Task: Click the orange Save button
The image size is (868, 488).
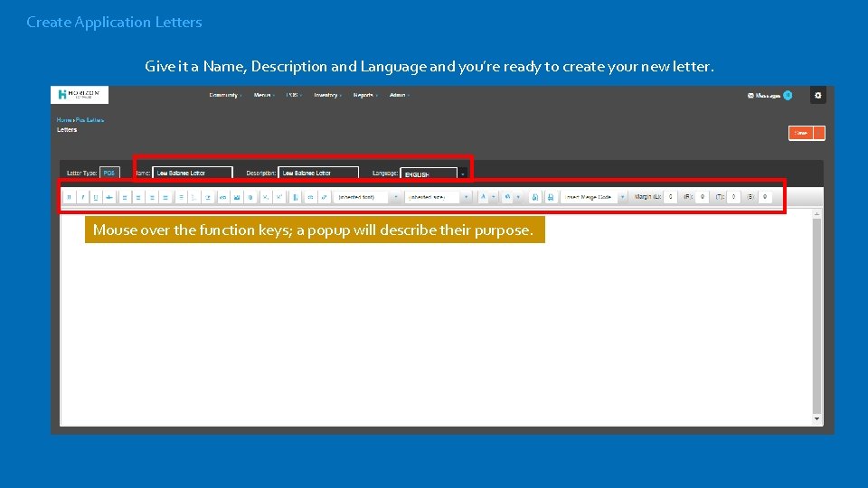Action: pos(801,134)
